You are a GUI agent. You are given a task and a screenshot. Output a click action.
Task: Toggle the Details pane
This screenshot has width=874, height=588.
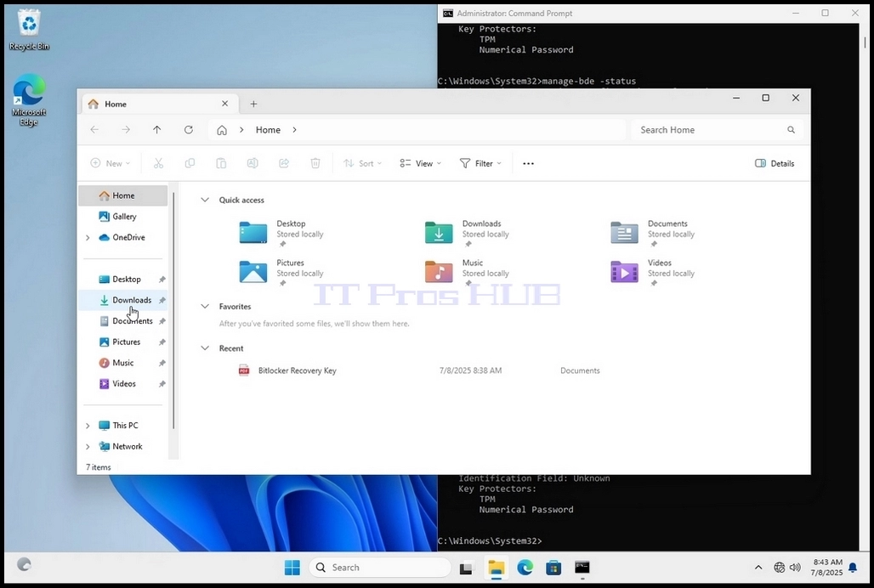pyautogui.click(x=775, y=163)
